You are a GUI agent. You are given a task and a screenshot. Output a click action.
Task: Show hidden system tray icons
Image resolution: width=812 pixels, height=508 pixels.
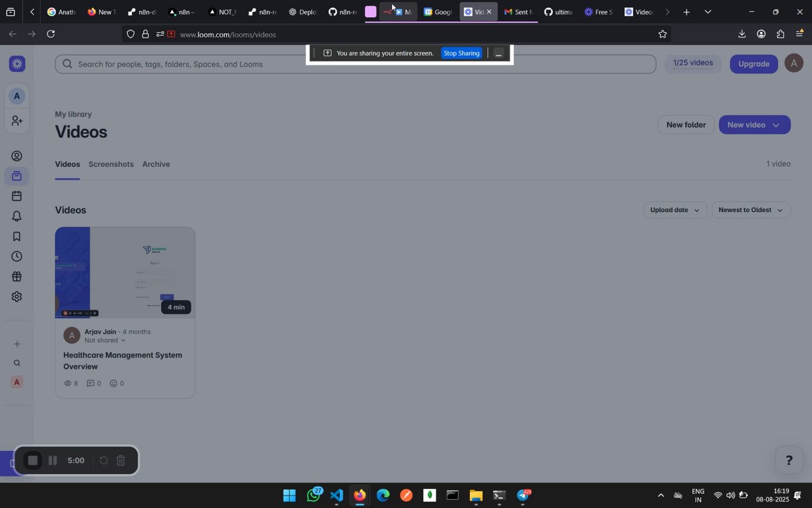tap(660, 495)
